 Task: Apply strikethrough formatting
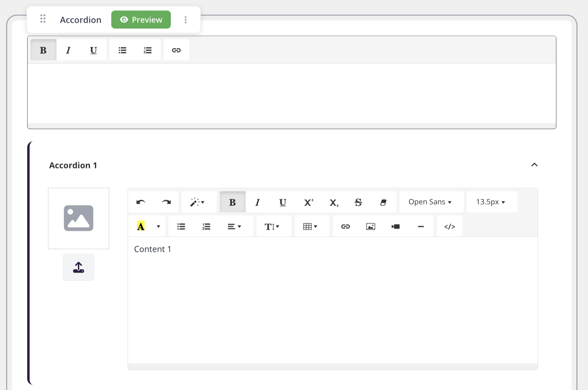click(x=358, y=202)
